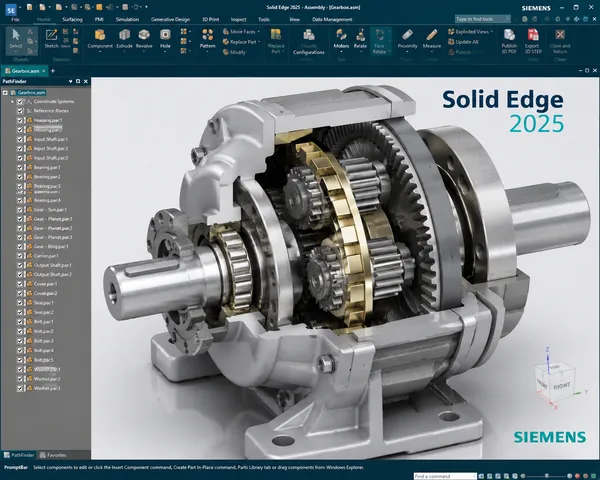Select Bolt.par:3 in PathFinder
Viewport: 600px width, 480px height.
click(44, 341)
